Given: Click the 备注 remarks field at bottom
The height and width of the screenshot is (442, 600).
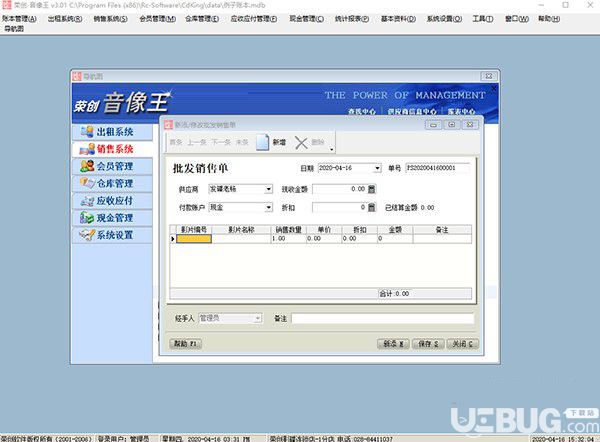Looking at the screenshot, I should [383, 318].
